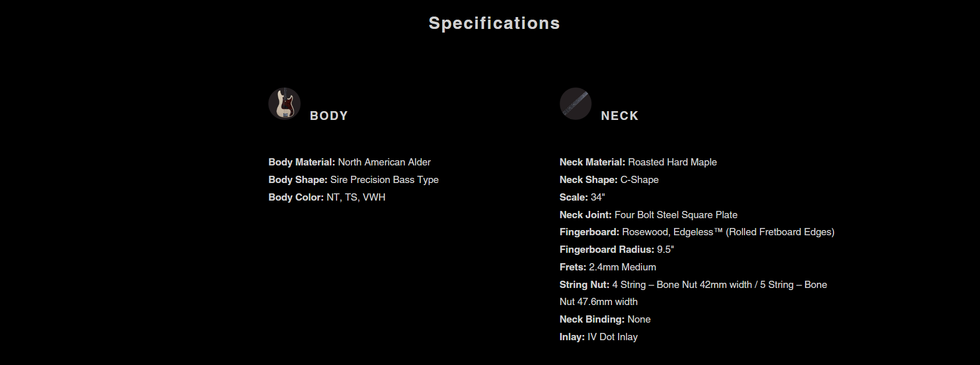This screenshot has height=365, width=980.
Task: Click Sire Precision Bass Type text
Action: tap(384, 180)
